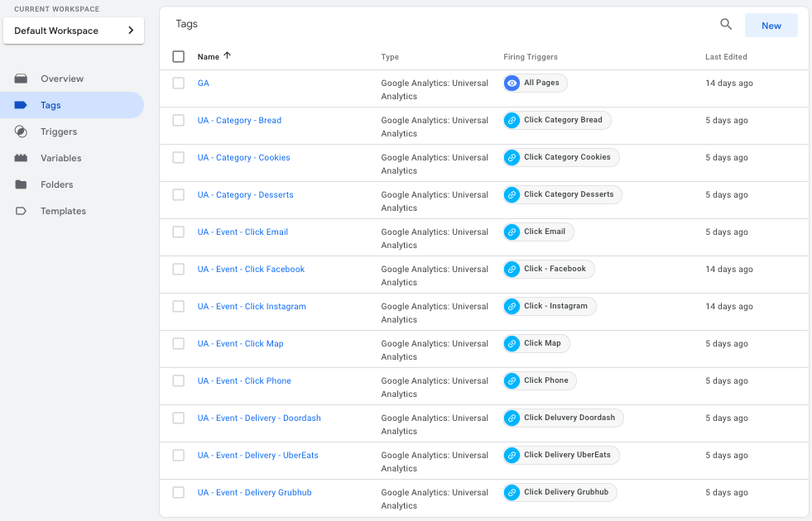Click the Triggers target icon in sidebar
Screen dimensions: 812x521
click(x=22, y=131)
